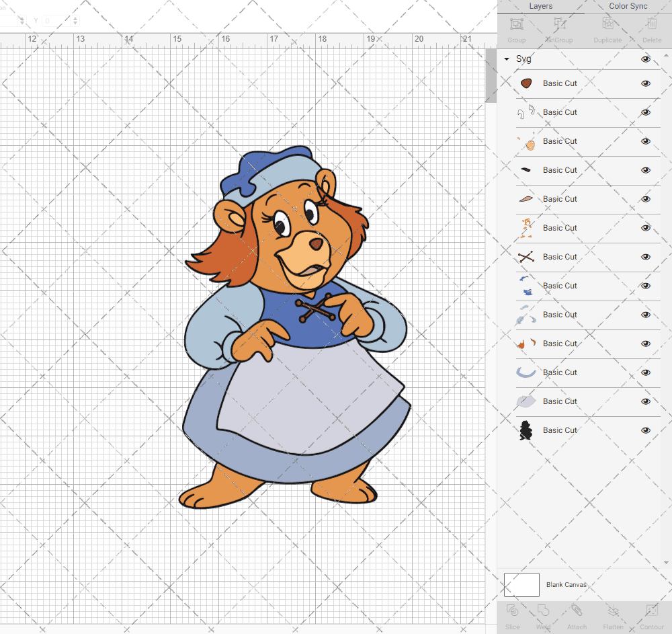Select the periwinkle skirt arc layer thumbnail
Viewport: 672px width, 634px height.
(526, 372)
